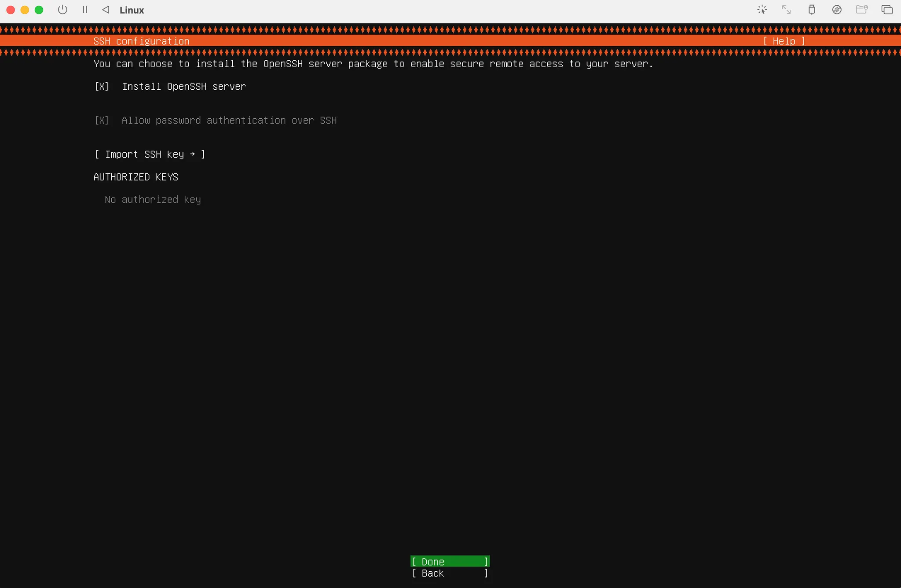Toggle Install OpenSSH server checkbox

(x=102, y=87)
